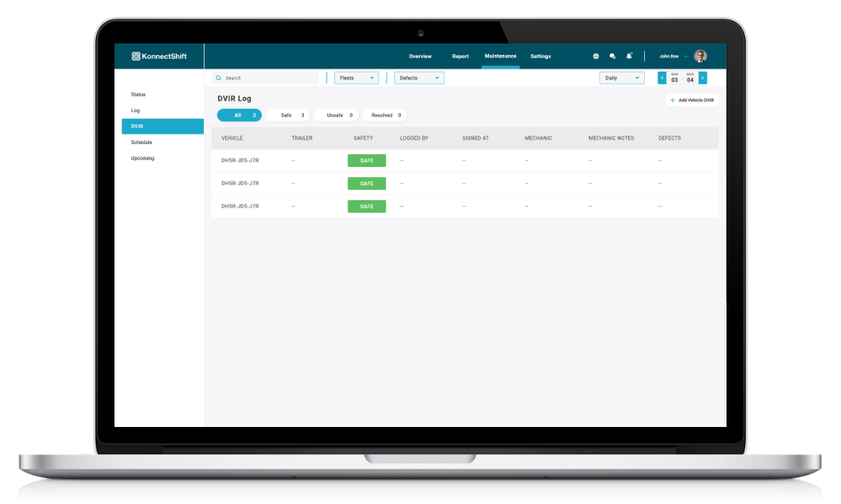Filter by Unsafe status pill
The width and height of the screenshot is (841, 504).
(x=337, y=115)
